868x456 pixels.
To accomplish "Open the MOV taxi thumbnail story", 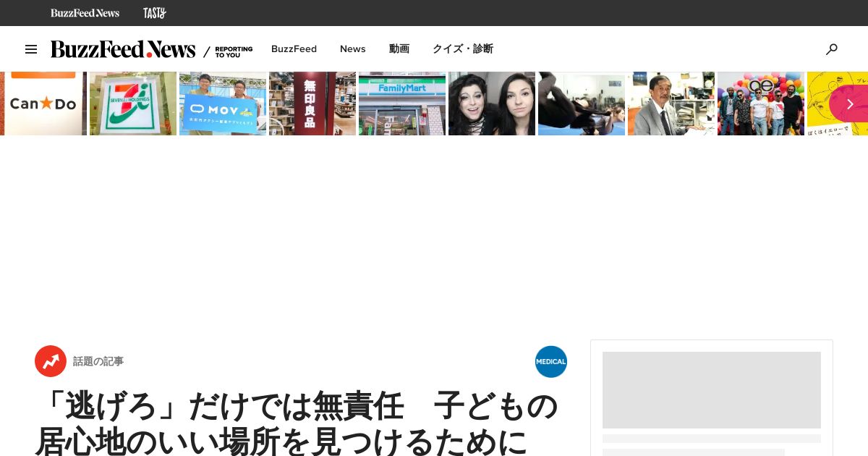I will (x=223, y=104).
